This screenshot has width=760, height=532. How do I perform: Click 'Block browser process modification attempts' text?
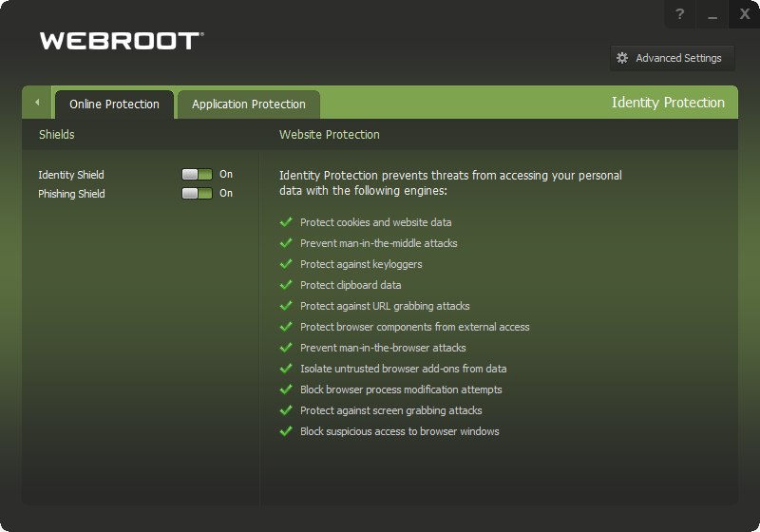pyautogui.click(x=401, y=389)
